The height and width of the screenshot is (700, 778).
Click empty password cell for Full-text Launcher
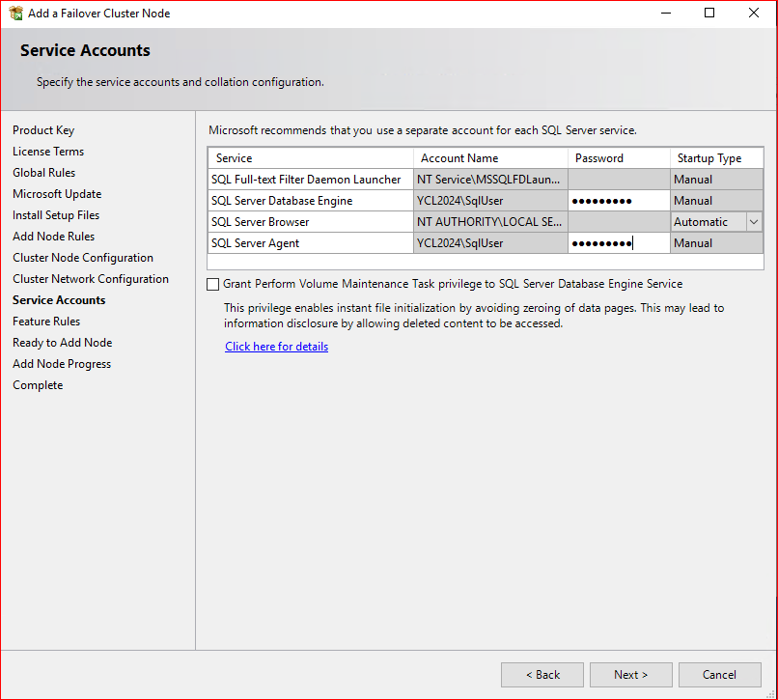[x=619, y=180]
